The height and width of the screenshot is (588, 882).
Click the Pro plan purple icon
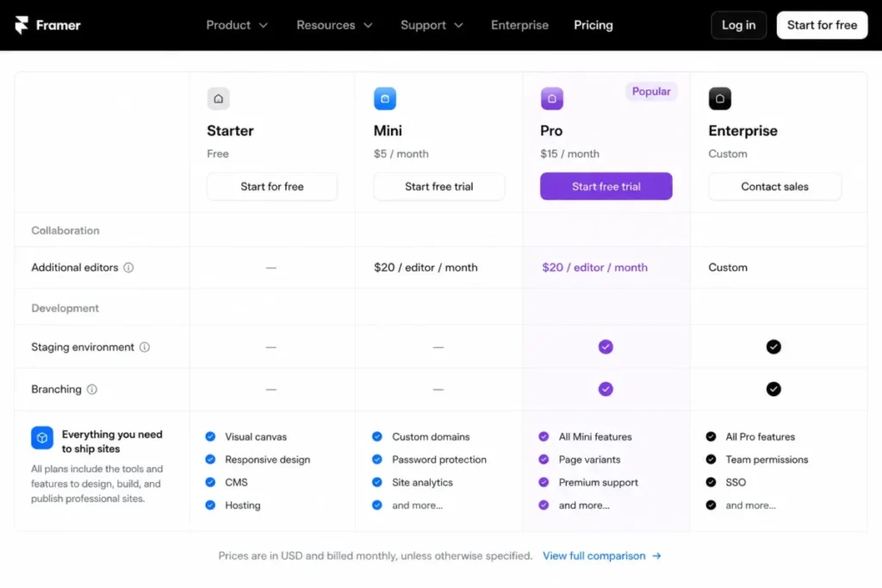click(x=552, y=99)
